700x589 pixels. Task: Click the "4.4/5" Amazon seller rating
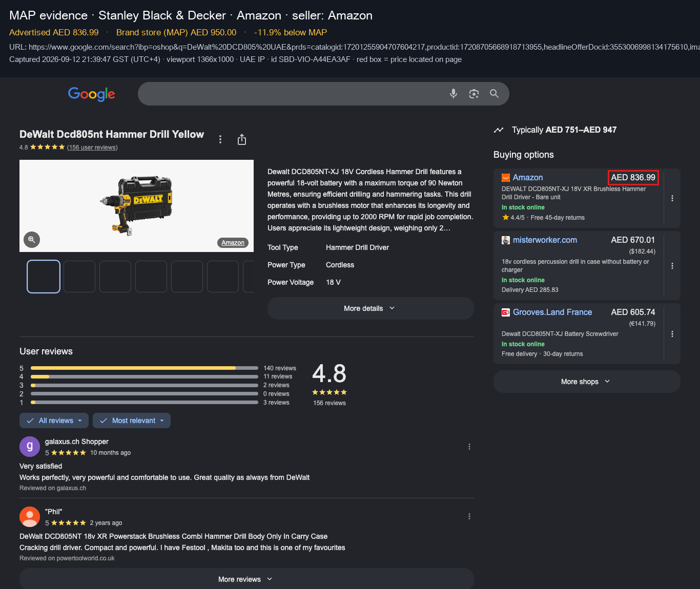pos(518,218)
